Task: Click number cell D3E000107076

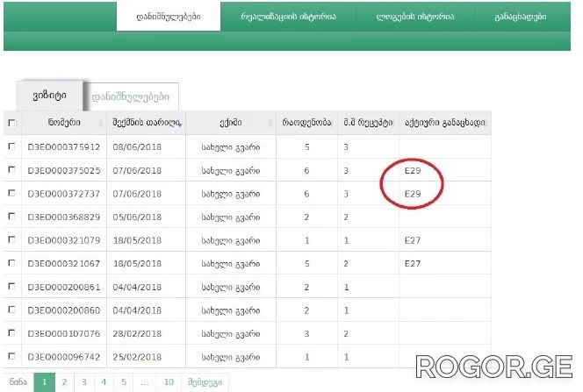Action: coord(64,334)
